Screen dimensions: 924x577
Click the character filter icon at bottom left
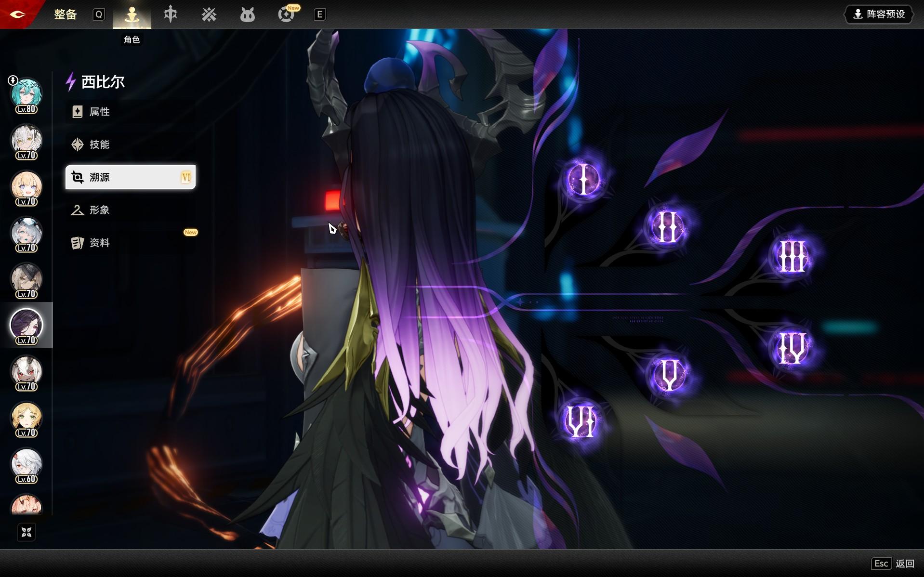26,532
